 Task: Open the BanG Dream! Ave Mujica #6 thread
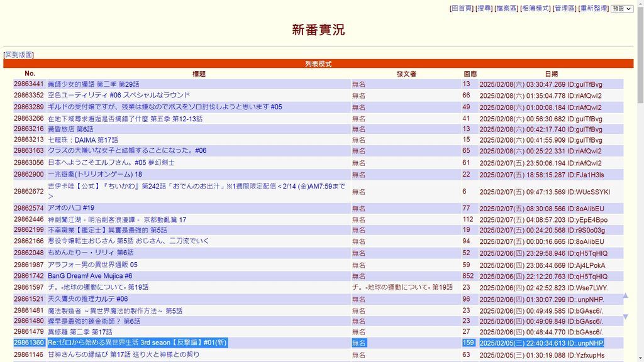(x=90, y=276)
